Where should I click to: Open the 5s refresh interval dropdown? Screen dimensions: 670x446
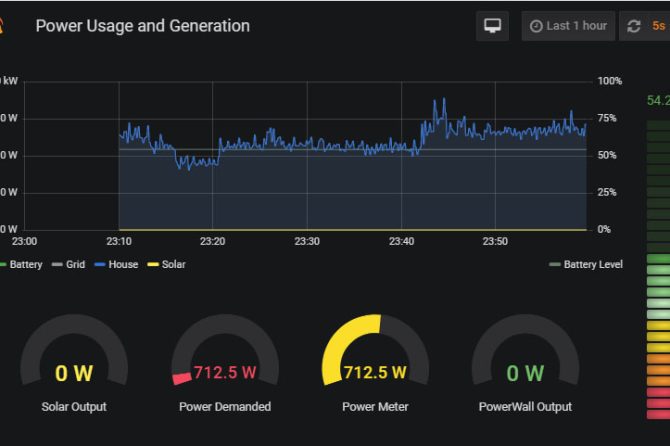[x=658, y=27]
